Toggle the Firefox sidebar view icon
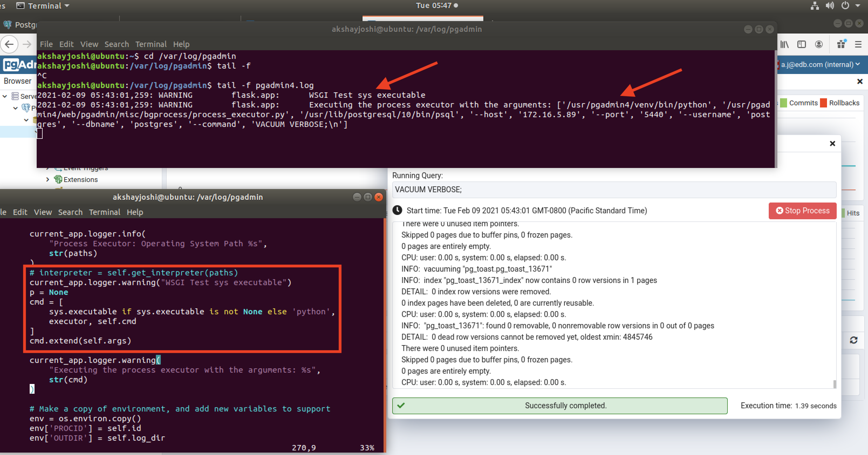This screenshot has width=868, height=455. click(x=801, y=44)
